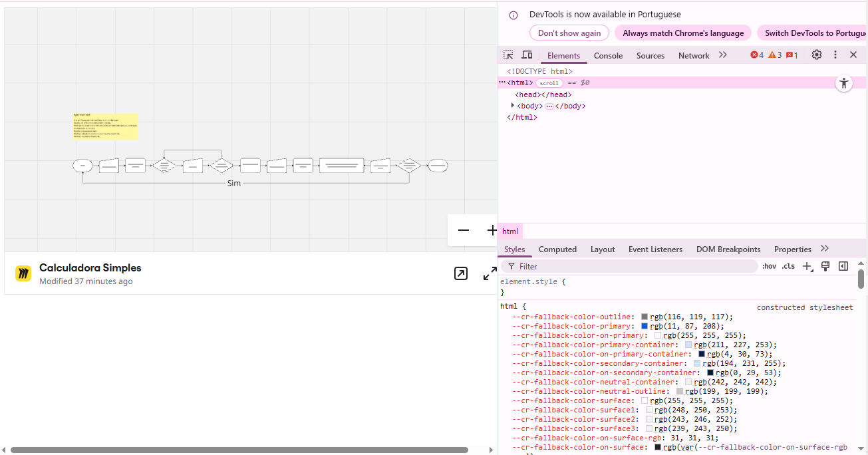868x455 pixels.
Task: Click the Miro logo icon
Action: coord(23,273)
